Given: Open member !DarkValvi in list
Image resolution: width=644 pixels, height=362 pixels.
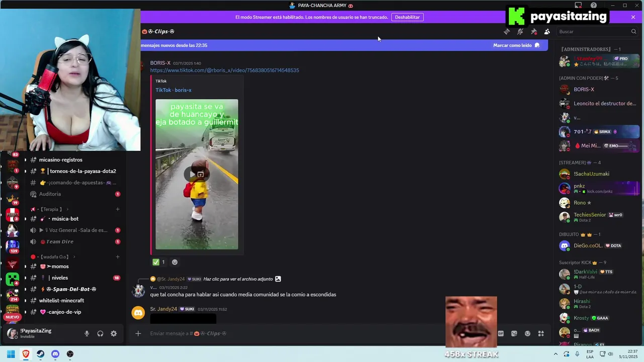Looking at the screenshot, I should click(599, 274).
